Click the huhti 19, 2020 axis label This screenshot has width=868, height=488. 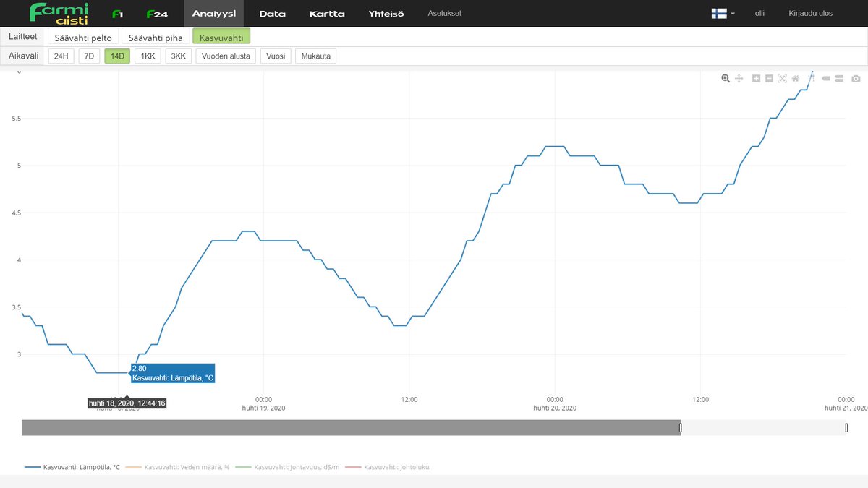[x=264, y=408]
